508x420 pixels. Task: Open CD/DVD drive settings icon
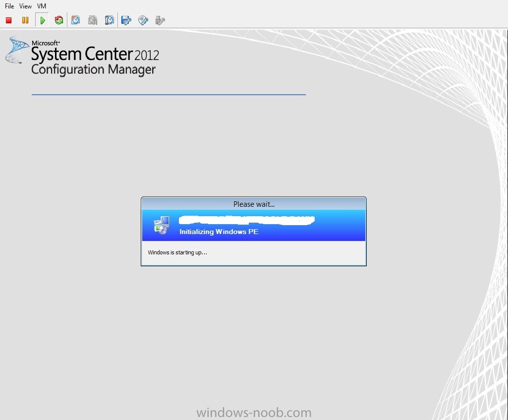click(x=143, y=20)
